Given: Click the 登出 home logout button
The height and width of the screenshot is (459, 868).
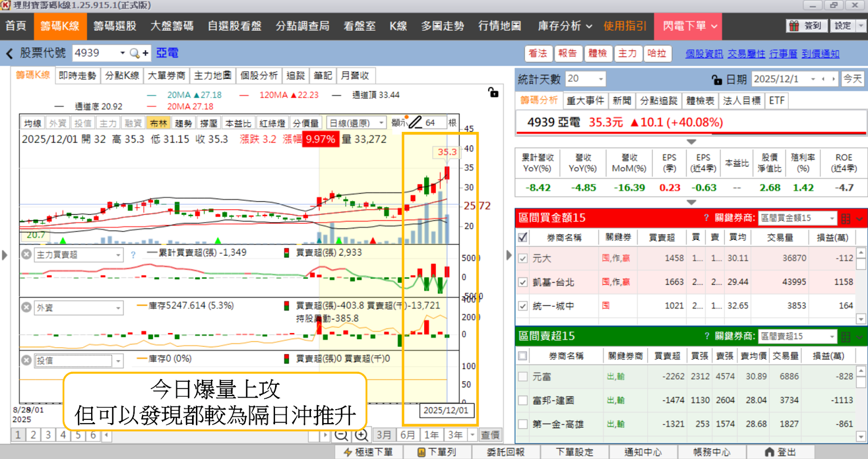Looking at the screenshot, I should 780,452.
